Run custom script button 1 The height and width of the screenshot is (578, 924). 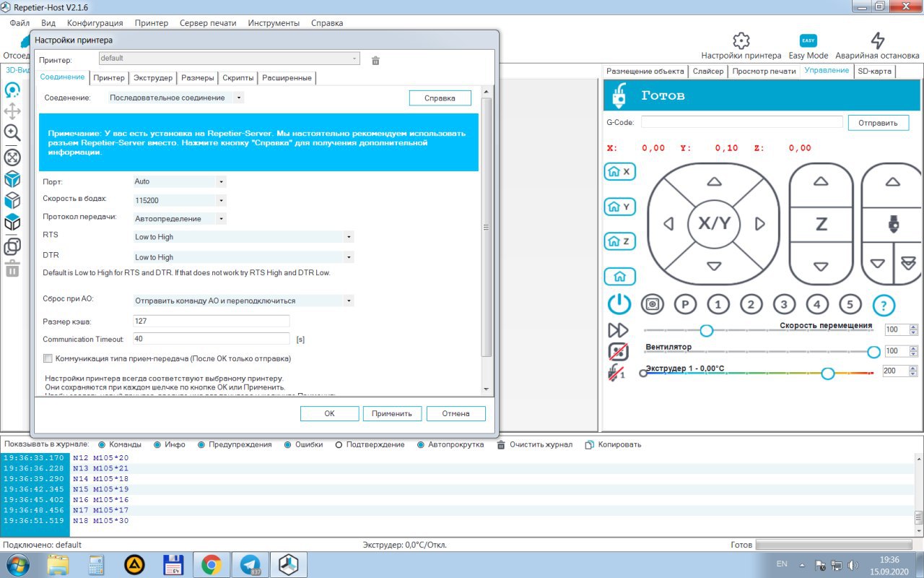click(718, 304)
